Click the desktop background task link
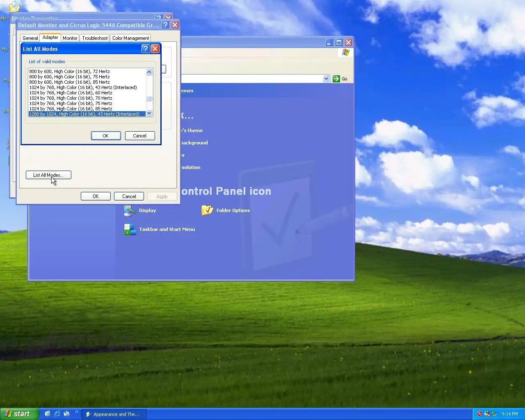 point(194,143)
